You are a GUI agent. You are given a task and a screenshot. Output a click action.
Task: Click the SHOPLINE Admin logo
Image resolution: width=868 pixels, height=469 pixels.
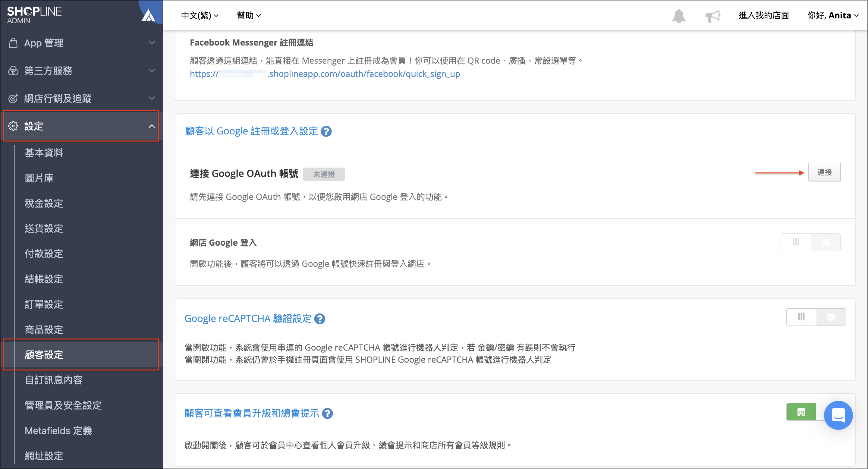click(x=34, y=15)
